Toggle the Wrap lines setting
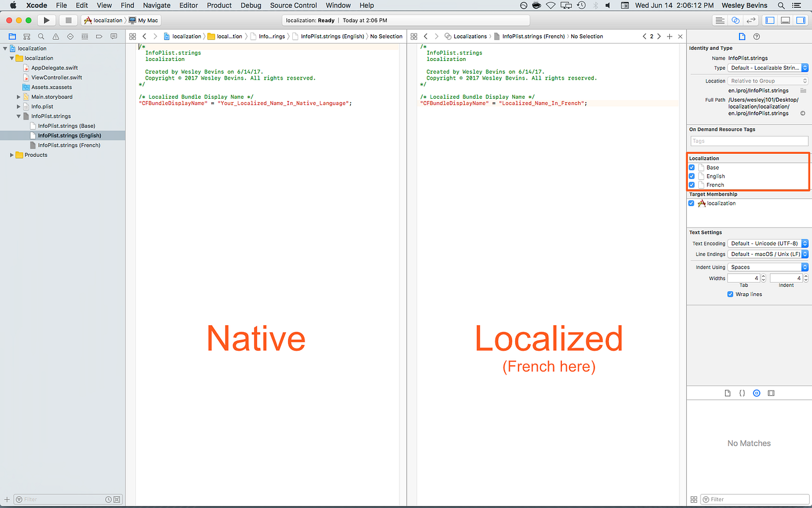This screenshot has width=812, height=508. (x=730, y=294)
